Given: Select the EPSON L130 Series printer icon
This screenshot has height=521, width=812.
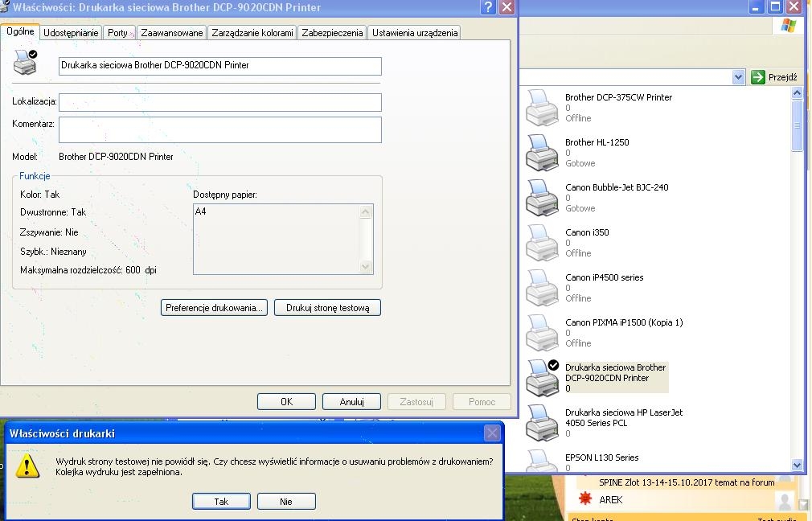Looking at the screenshot, I should tap(542, 461).
